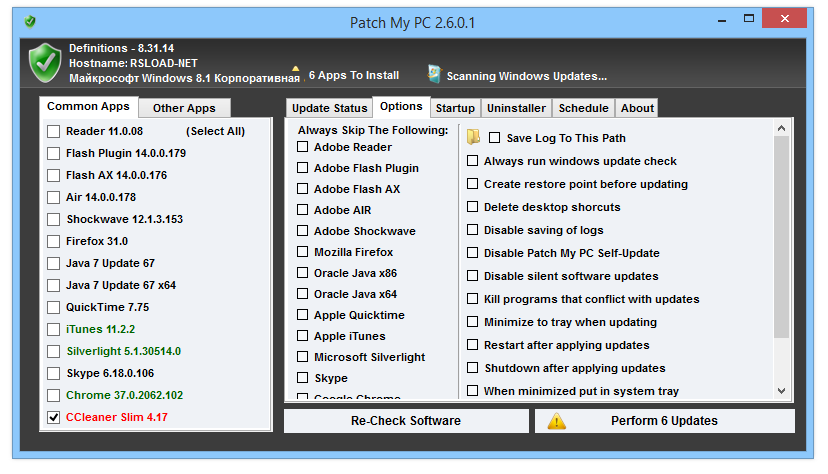Toggle Disable silent software updates
The image size is (828, 474).
[473, 276]
